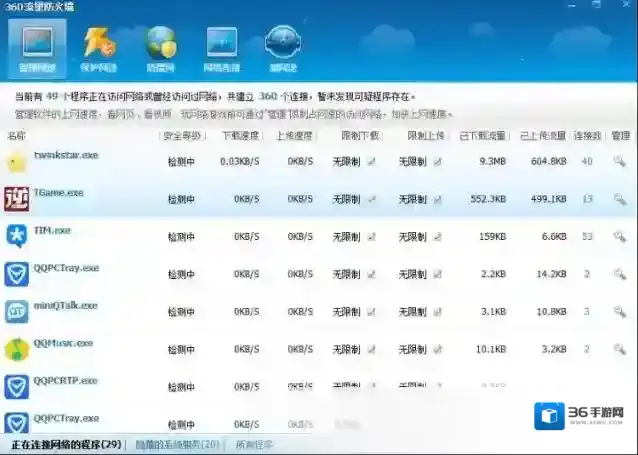Click the 552.3KB downloaded value
638x455 pixels.
coord(488,199)
